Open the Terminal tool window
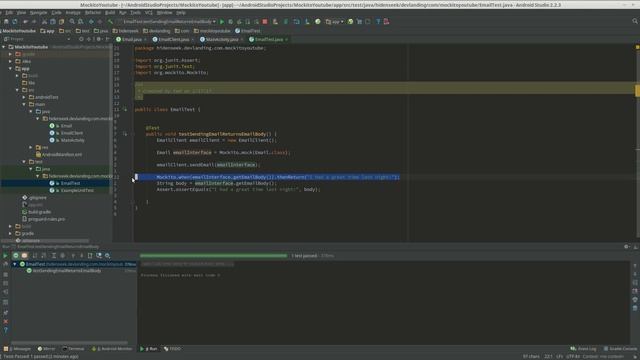The width and height of the screenshot is (640, 360). [x=73, y=349]
